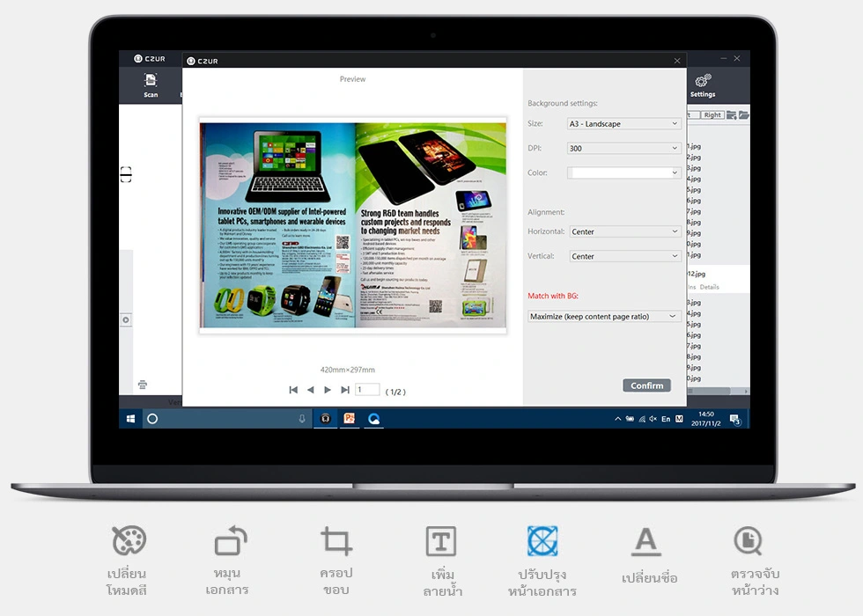863x616 pixels.
Task: Click the page number input field
Action: pyautogui.click(x=367, y=389)
